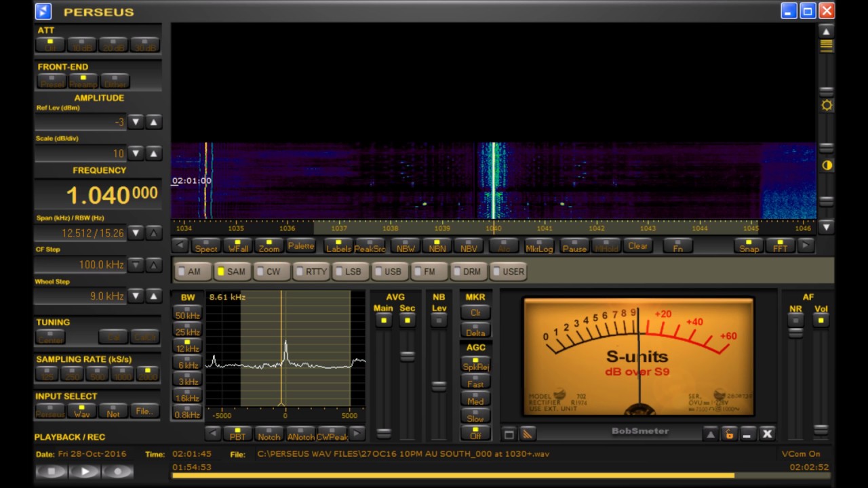Adjust the AVG Sec slider handle
The image size is (868, 488).
coord(407,356)
